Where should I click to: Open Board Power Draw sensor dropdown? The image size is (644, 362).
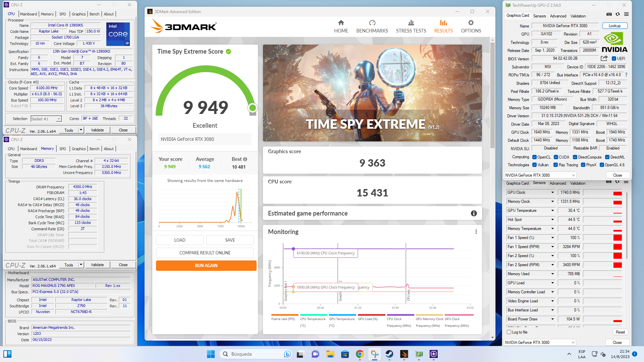pos(552,319)
